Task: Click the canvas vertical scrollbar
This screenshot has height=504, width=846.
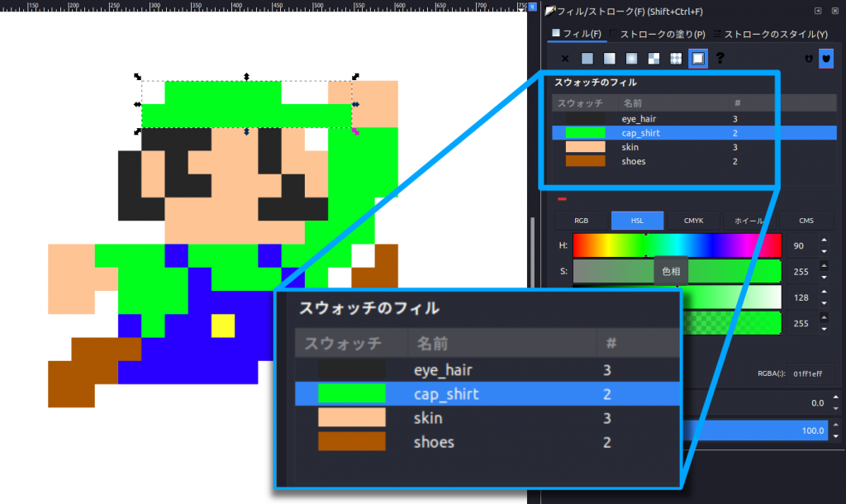Action: (x=533, y=251)
